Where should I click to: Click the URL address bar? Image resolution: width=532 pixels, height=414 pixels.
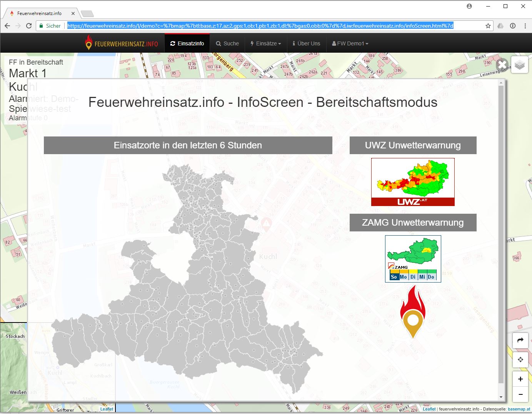(x=260, y=26)
